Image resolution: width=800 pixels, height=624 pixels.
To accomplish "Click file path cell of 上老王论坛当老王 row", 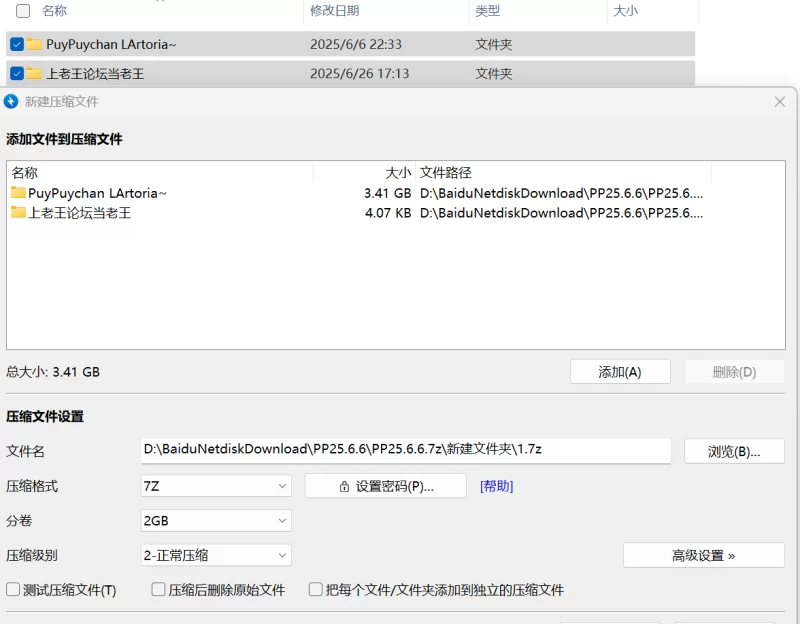I will (x=561, y=212).
